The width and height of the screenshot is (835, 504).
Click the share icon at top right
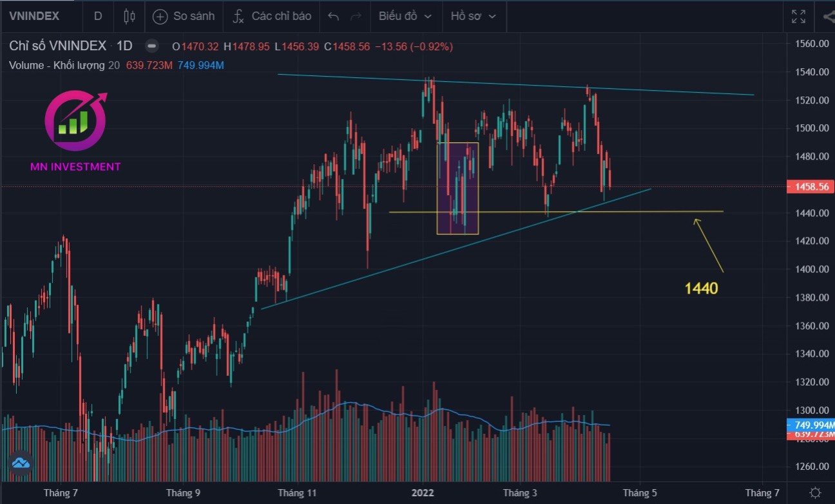pos(828,16)
